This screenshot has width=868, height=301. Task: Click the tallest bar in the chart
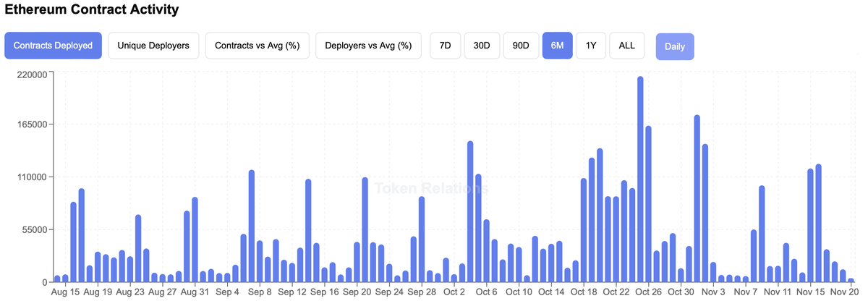pos(640,179)
